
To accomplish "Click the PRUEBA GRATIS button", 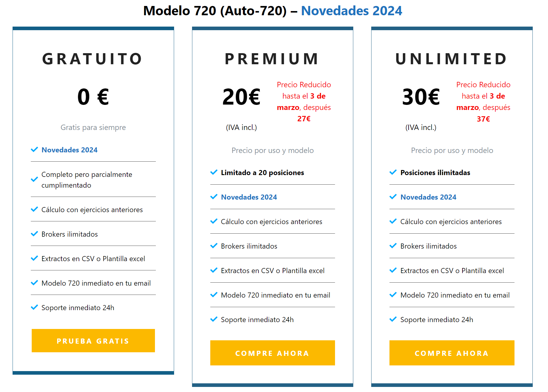I will coord(93,341).
